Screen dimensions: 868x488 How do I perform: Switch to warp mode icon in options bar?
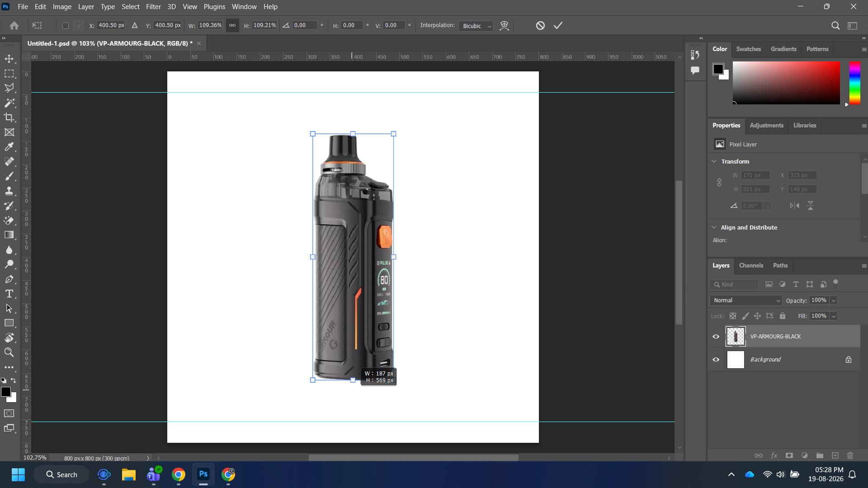pos(504,26)
